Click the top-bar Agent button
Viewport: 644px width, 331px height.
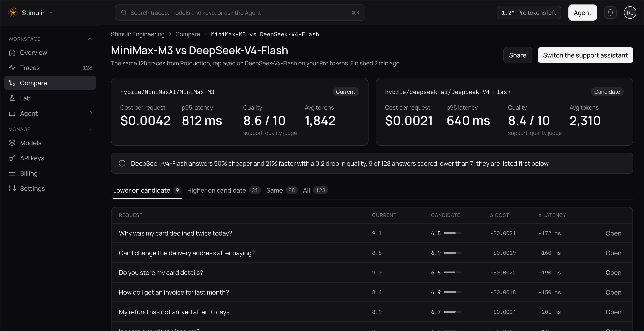click(582, 13)
